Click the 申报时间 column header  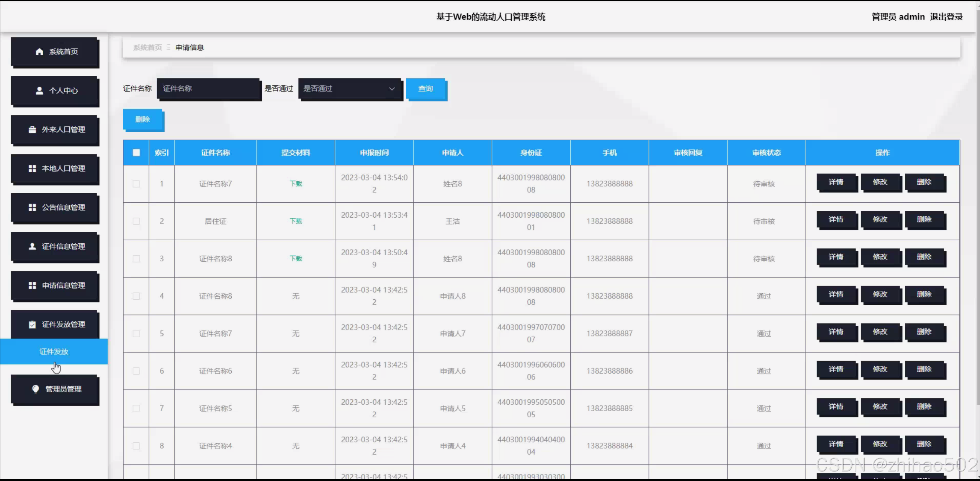click(x=374, y=153)
